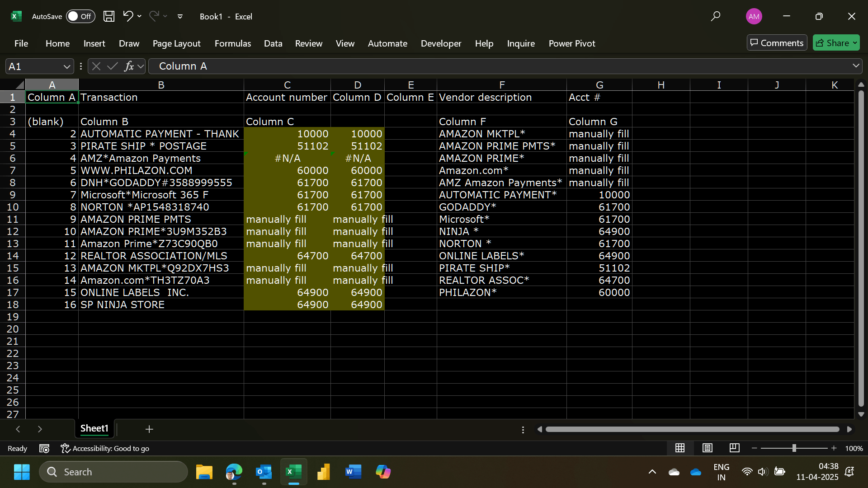Open Windows Start menu
Image resolution: width=868 pixels, height=488 pixels.
(x=22, y=472)
